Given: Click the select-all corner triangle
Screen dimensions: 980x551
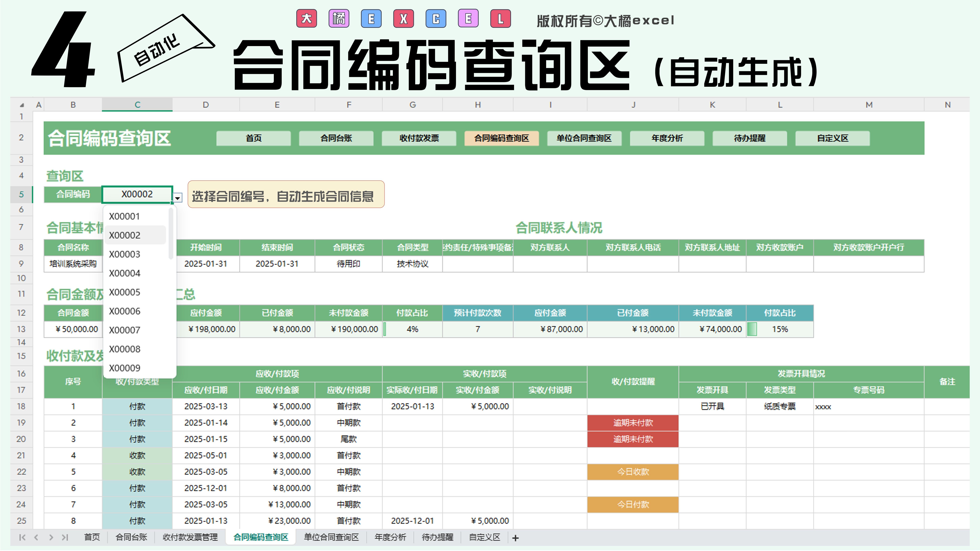Looking at the screenshot, I should (x=22, y=105).
